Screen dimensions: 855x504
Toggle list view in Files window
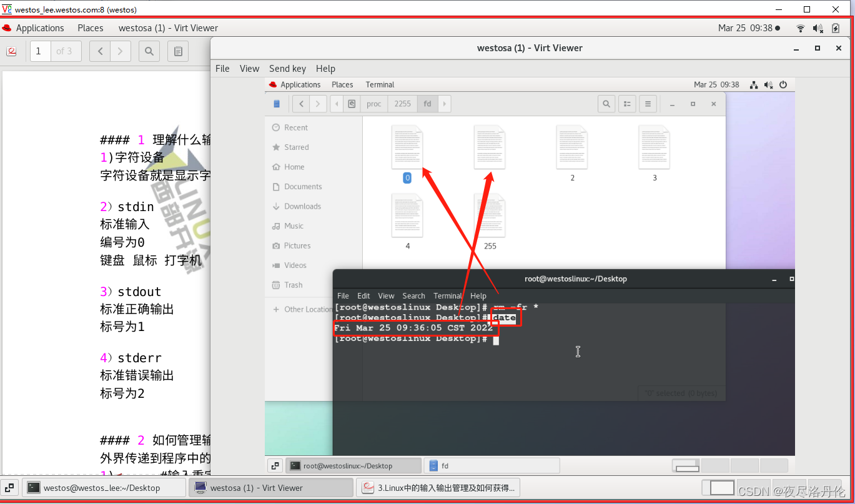[627, 104]
